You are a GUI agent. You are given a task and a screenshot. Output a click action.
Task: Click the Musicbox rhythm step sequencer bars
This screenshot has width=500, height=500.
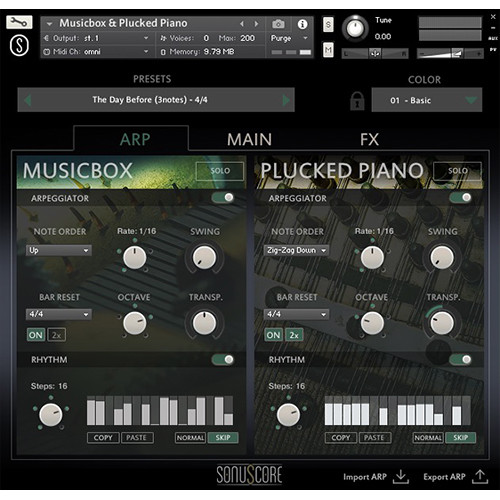tap(160, 411)
